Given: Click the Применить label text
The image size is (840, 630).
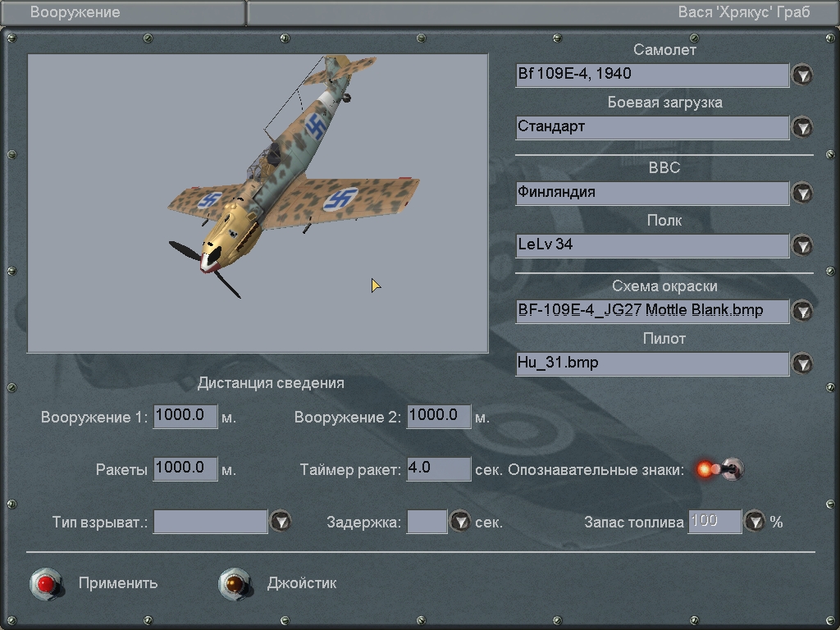Looking at the screenshot, I should pos(118,583).
